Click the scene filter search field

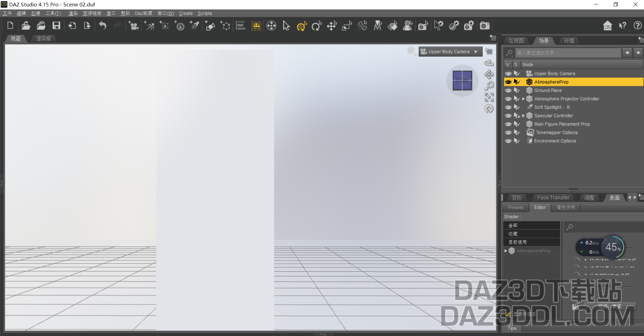(568, 53)
